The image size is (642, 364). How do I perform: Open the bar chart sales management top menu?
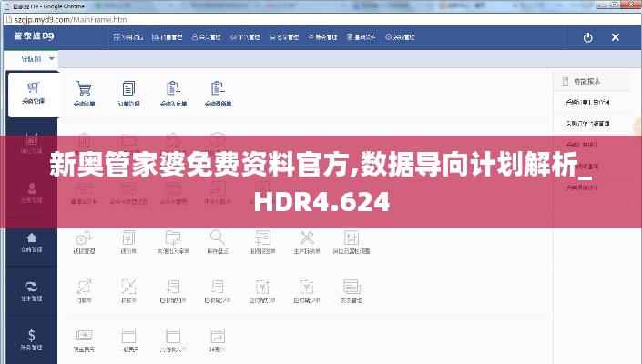click(x=167, y=37)
